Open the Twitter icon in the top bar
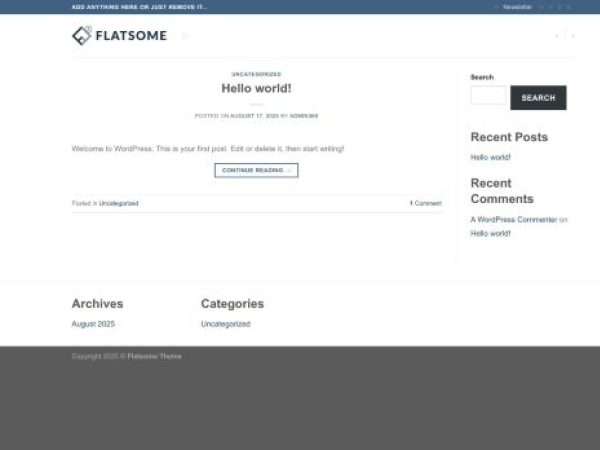 click(561, 7)
